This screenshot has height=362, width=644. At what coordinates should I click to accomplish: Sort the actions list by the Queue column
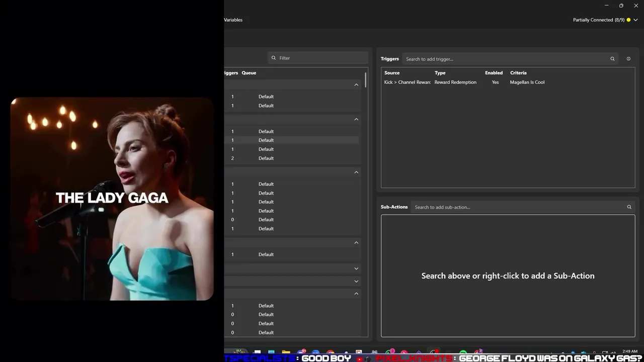coord(249,73)
